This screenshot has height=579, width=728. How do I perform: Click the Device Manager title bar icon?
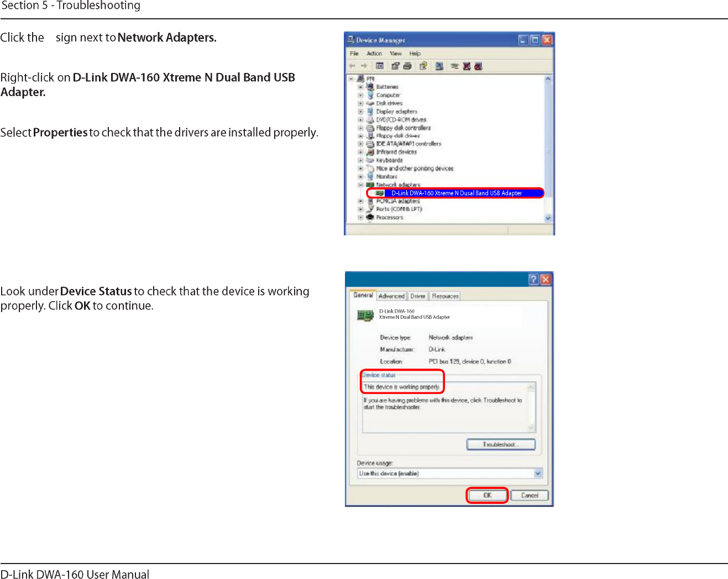click(x=350, y=40)
